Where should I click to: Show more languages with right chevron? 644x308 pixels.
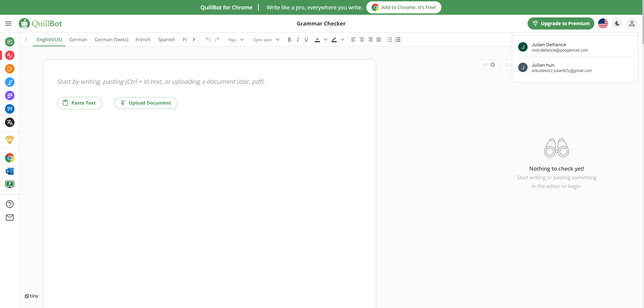click(194, 40)
